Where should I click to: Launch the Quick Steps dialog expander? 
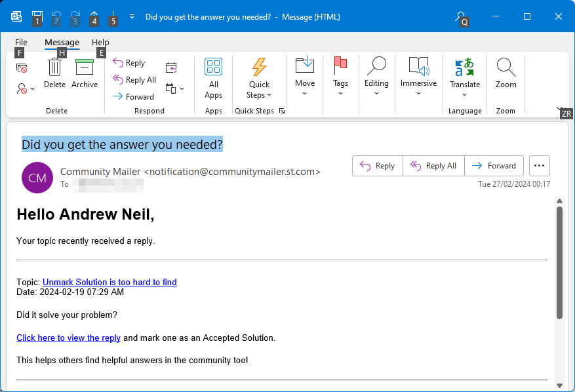[282, 111]
